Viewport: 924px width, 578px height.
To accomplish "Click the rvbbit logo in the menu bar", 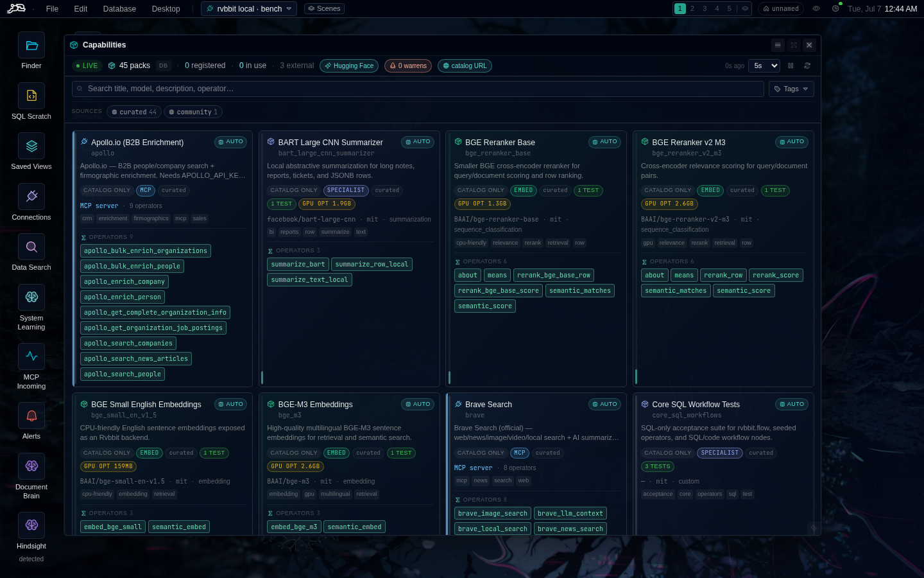I will (17, 8).
